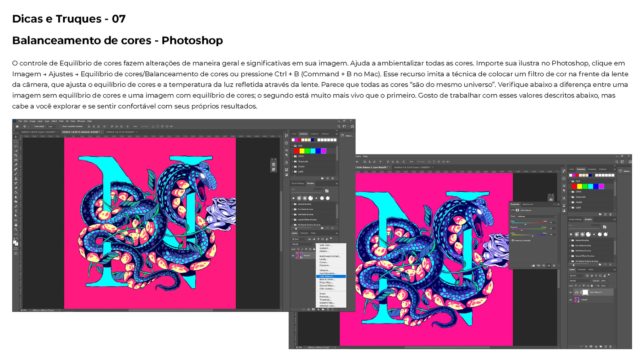
Task: Hide the Artwork layer in left window
Action: point(293,256)
